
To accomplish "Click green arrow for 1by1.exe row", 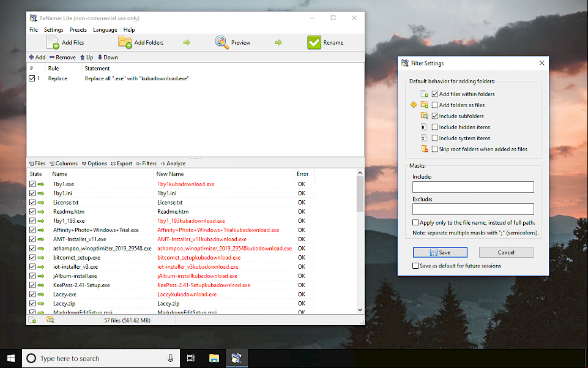I will click(41, 184).
